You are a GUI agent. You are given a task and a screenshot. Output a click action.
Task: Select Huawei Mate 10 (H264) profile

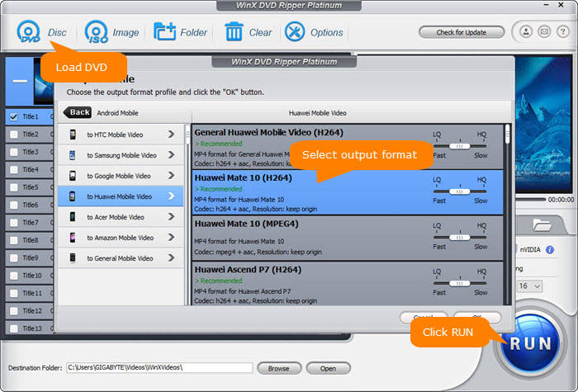tap(348, 192)
